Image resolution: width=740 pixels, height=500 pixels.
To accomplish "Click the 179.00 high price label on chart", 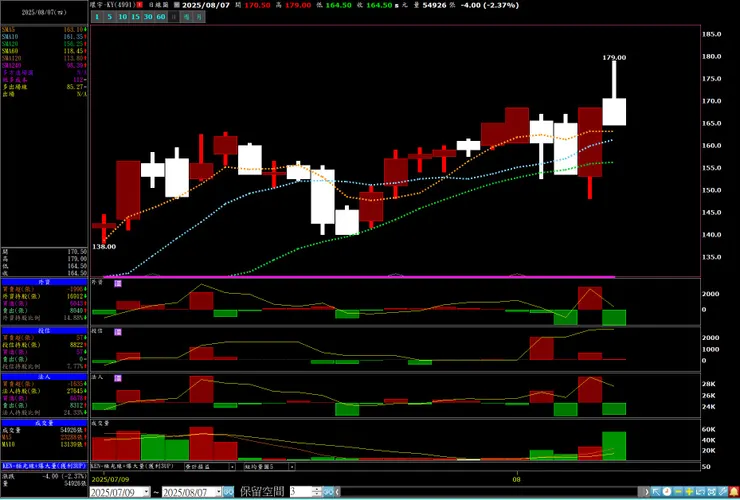I will tap(614, 58).
